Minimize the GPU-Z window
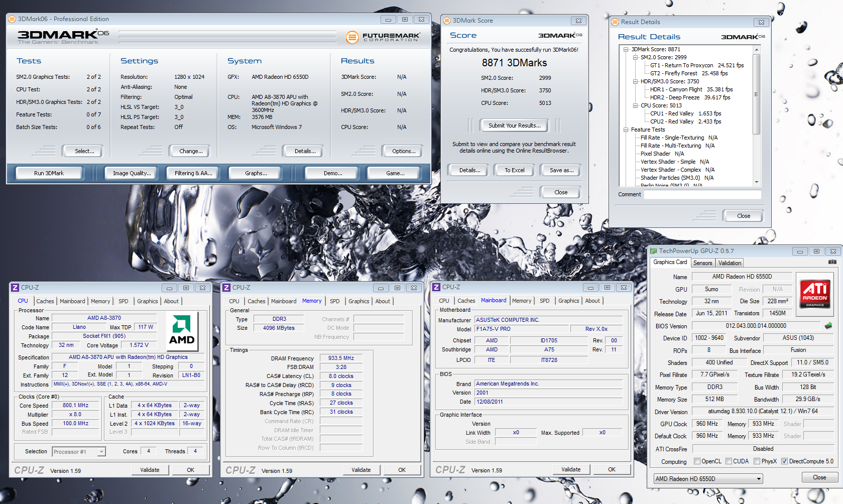843x504 pixels. pyautogui.click(x=800, y=251)
